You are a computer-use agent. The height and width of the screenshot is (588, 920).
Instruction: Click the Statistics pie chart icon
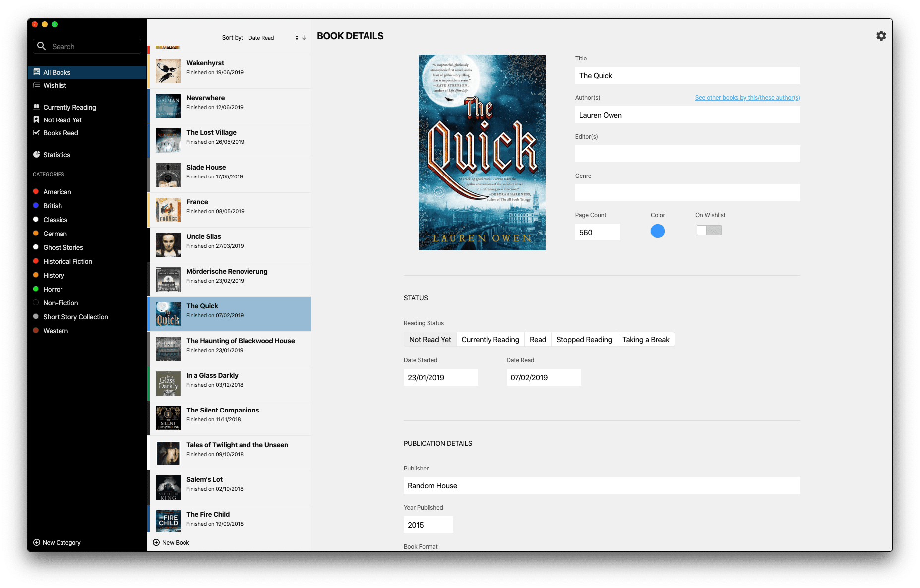coord(36,155)
